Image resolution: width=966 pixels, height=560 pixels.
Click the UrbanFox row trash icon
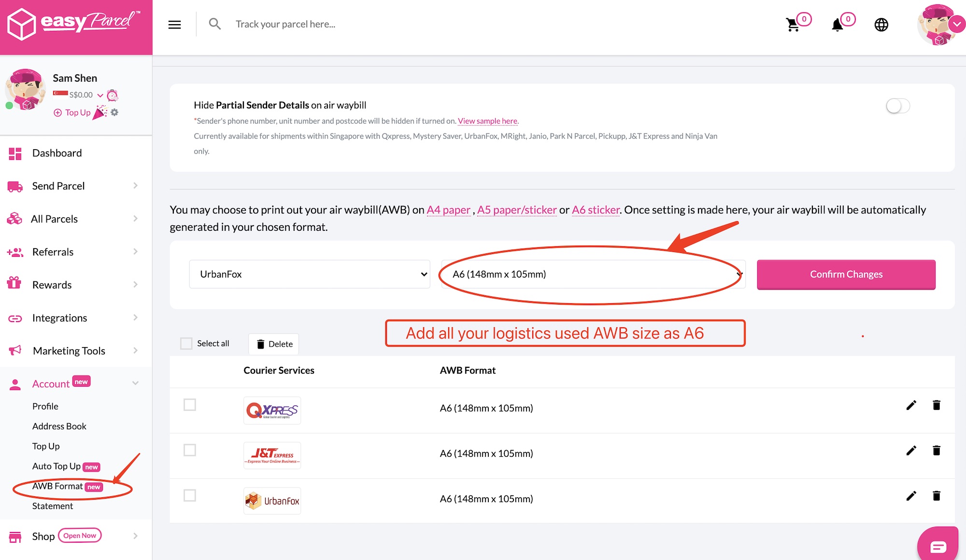point(936,496)
